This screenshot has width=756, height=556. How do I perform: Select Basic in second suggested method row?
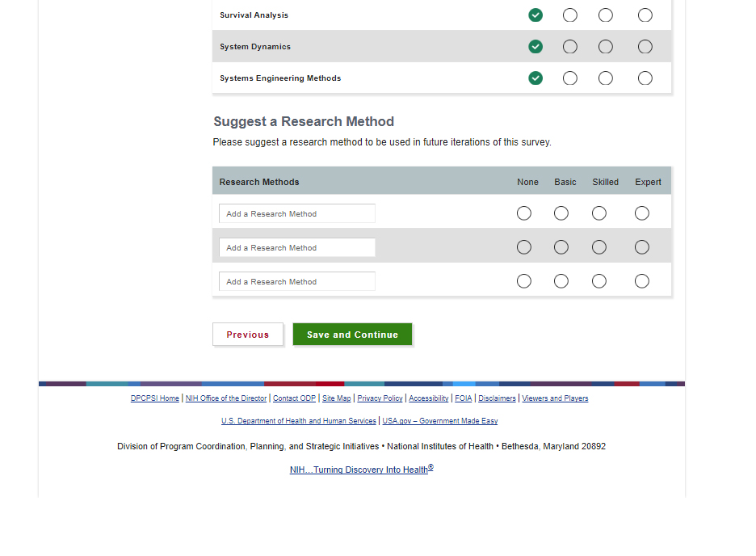tap(561, 247)
